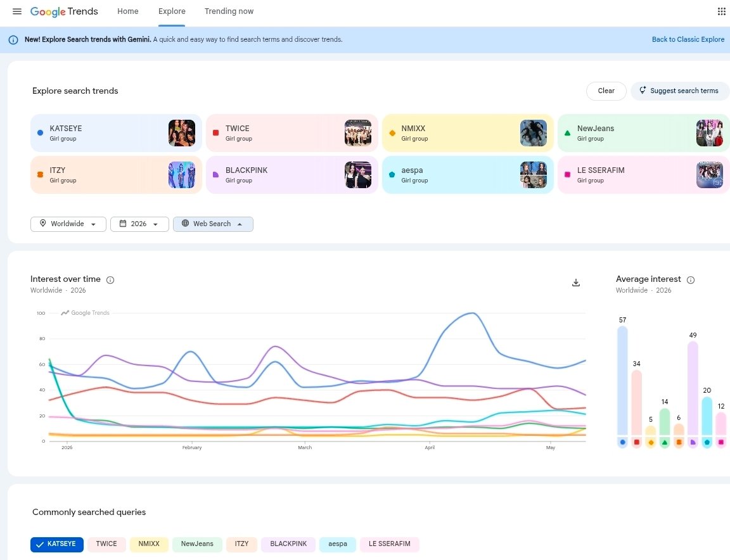The image size is (730, 560).
Task: Click the aespa search term card
Action: point(468,175)
